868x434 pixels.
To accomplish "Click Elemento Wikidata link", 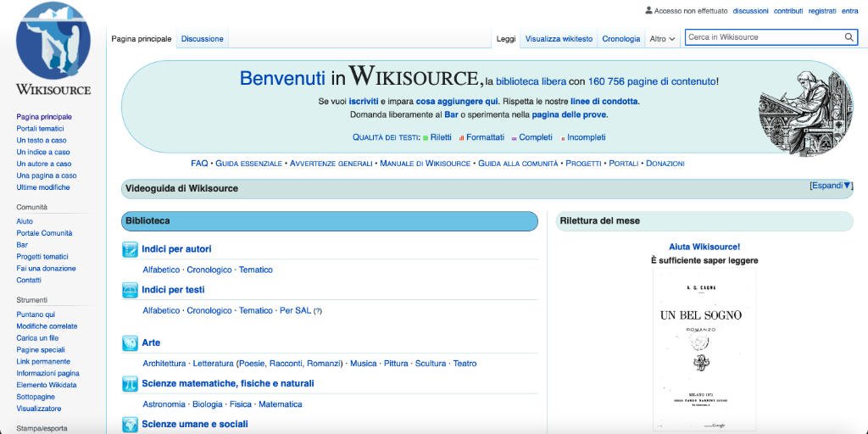I will (x=47, y=385).
